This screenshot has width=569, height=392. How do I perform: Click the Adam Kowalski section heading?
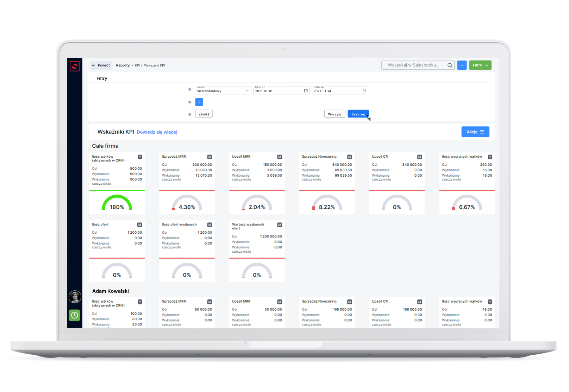pyautogui.click(x=111, y=291)
